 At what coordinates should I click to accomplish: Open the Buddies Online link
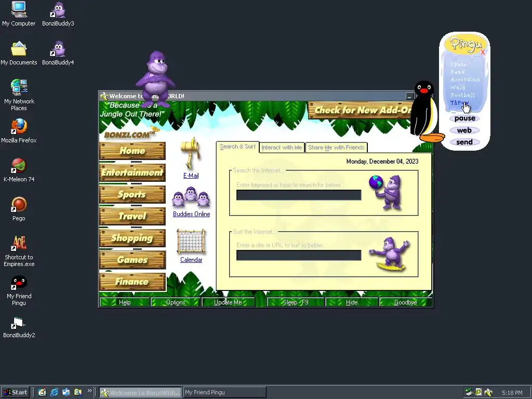tap(191, 214)
